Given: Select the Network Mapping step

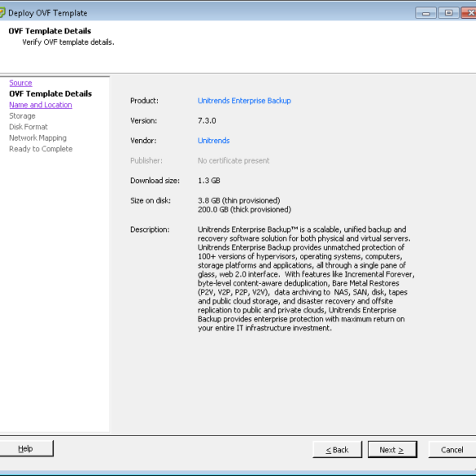Looking at the screenshot, I should pyautogui.click(x=37, y=138).
